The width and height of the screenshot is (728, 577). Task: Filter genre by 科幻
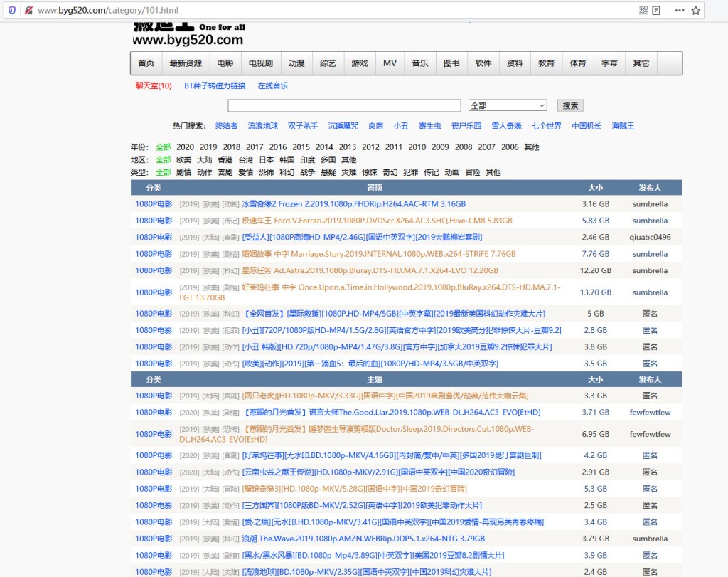pos(287,172)
